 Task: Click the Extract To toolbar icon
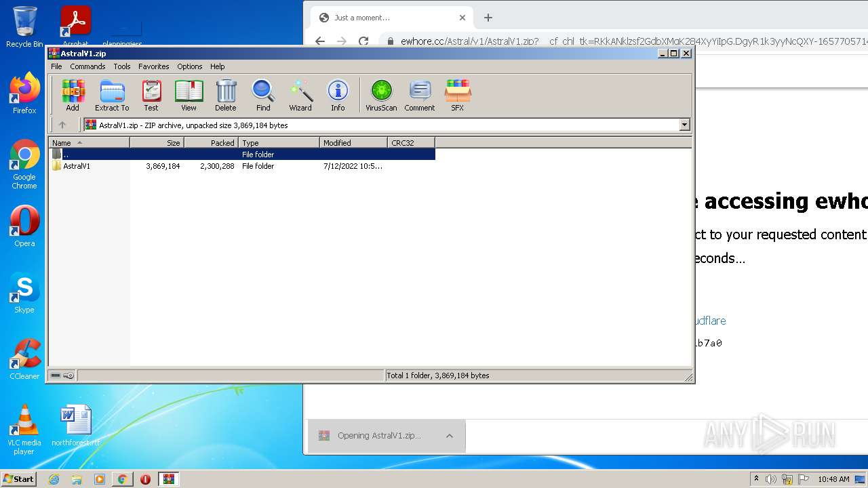coord(112,96)
